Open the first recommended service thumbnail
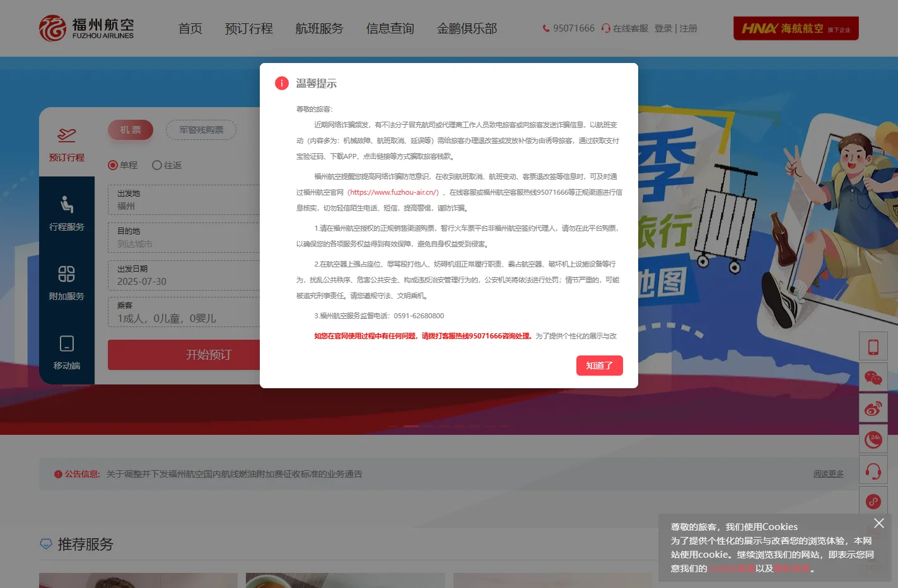This screenshot has width=898, height=588. 138,580
